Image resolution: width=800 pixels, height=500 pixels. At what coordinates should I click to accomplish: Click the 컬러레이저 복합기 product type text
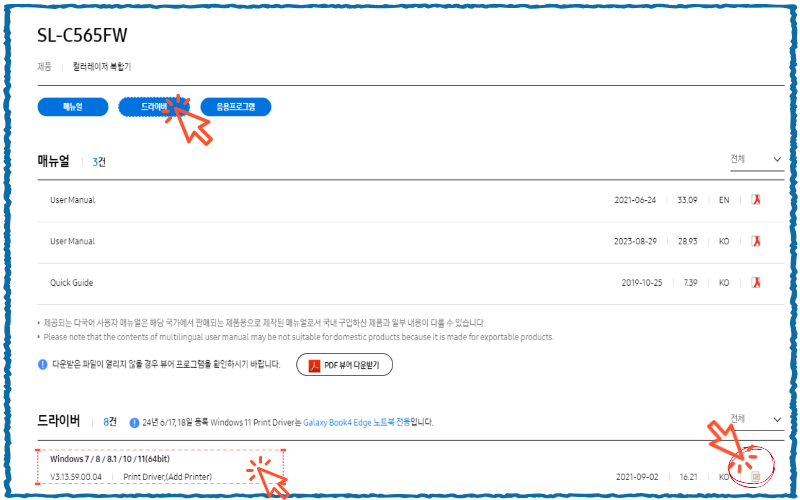102,67
